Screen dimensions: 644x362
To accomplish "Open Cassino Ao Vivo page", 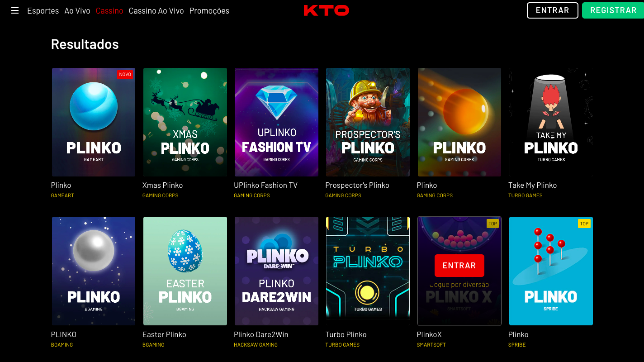I will pyautogui.click(x=156, y=10).
